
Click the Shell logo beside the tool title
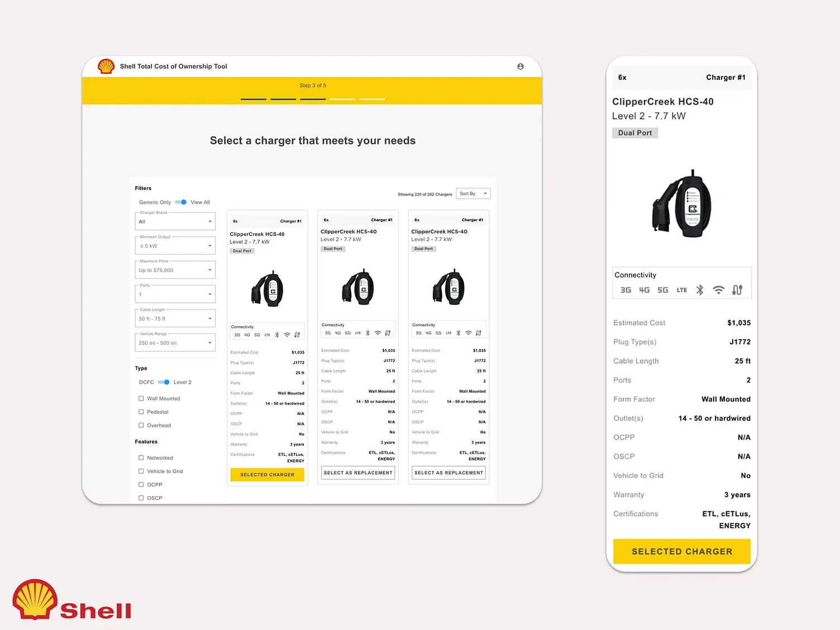point(106,66)
